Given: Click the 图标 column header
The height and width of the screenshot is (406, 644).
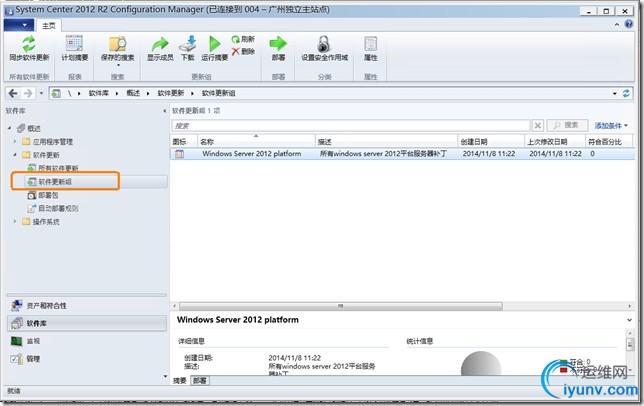Looking at the screenshot, I should tap(184, 142).
